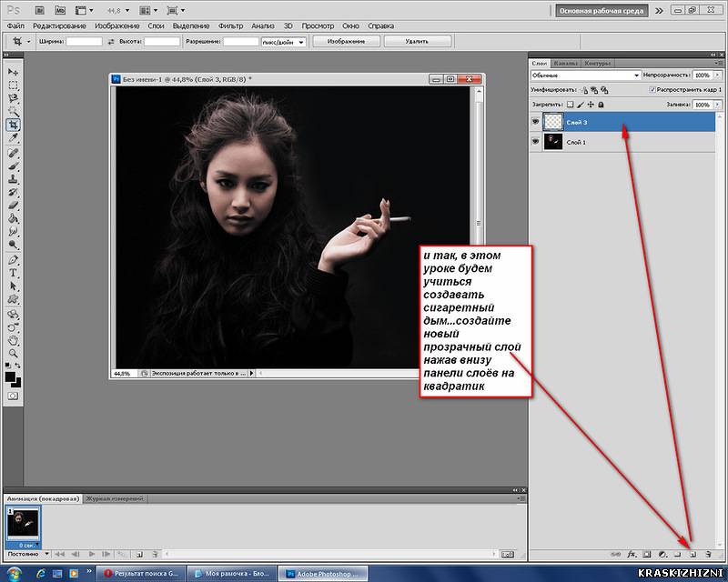Toggle unify layer position
Viewport: 728px width, 582px height.
point(584,90)
